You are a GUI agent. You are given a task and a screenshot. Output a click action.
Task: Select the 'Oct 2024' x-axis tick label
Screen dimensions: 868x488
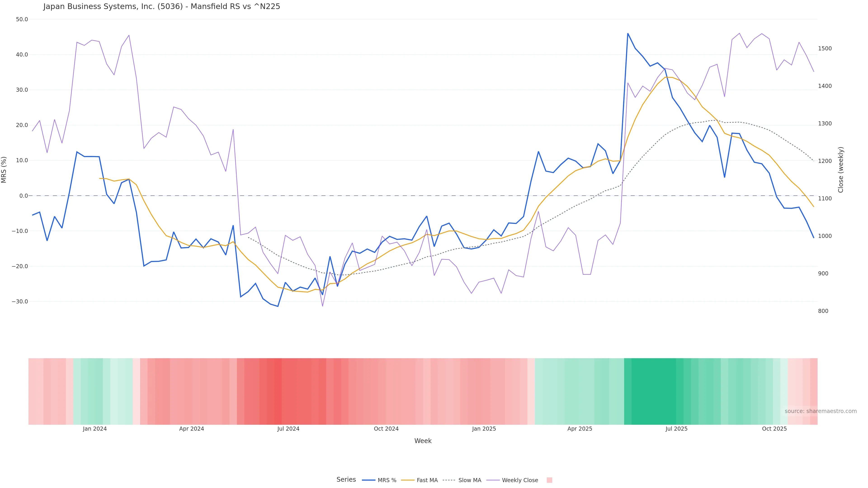pos(386,429)
